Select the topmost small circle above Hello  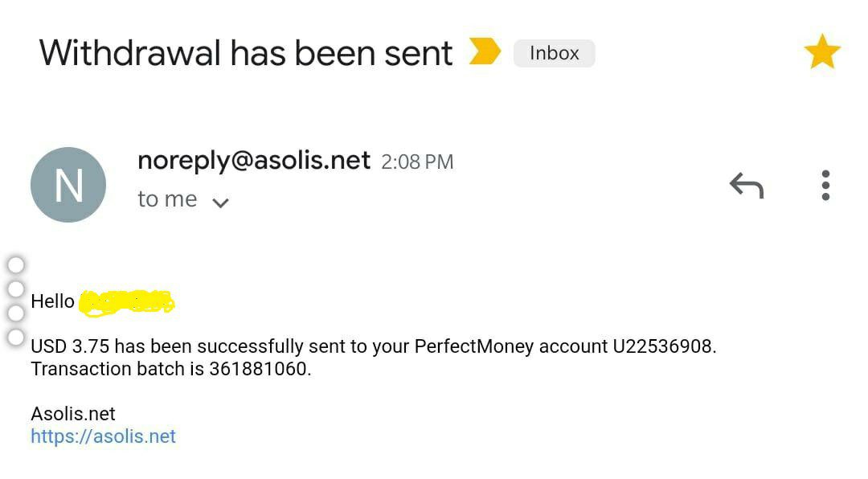click(15, 264)
